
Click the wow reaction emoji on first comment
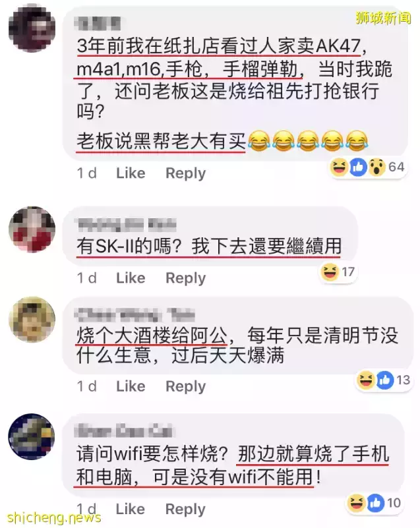click(376, 167)
